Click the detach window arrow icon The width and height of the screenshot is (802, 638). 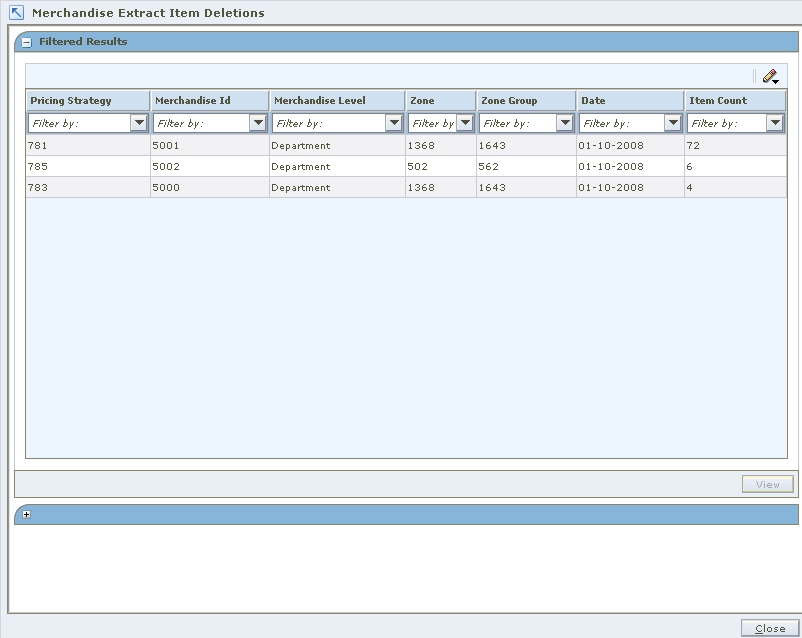point(16,12)
